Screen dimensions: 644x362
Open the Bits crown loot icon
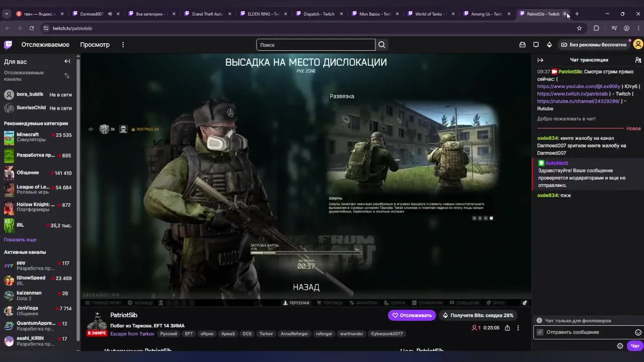(549, 45)
